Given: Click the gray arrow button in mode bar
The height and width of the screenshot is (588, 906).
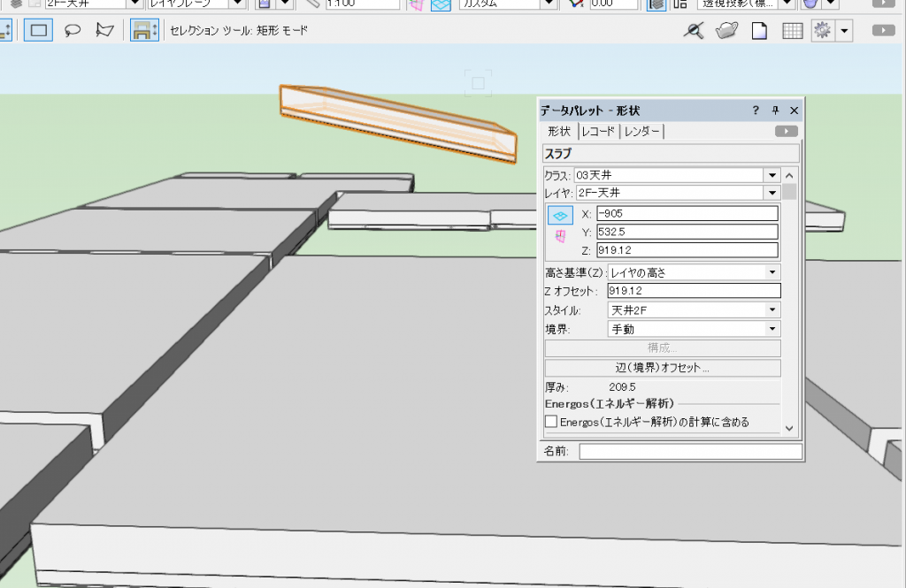Looking at the screenshot, I should [884, 30].
